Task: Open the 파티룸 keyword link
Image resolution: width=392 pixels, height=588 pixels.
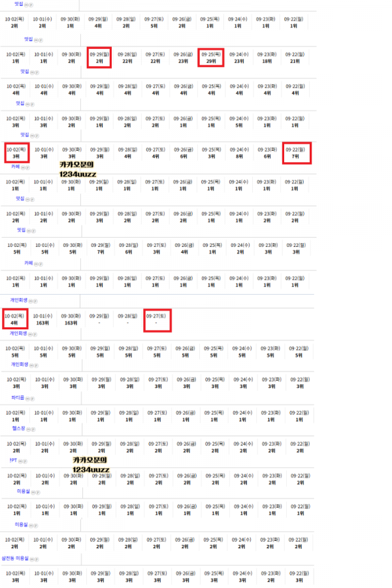Action: (17, 397)
